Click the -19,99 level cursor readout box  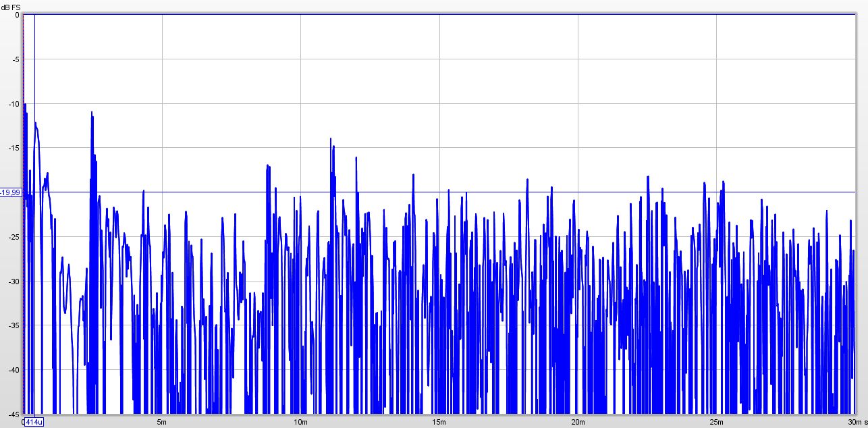click(11, 192)
